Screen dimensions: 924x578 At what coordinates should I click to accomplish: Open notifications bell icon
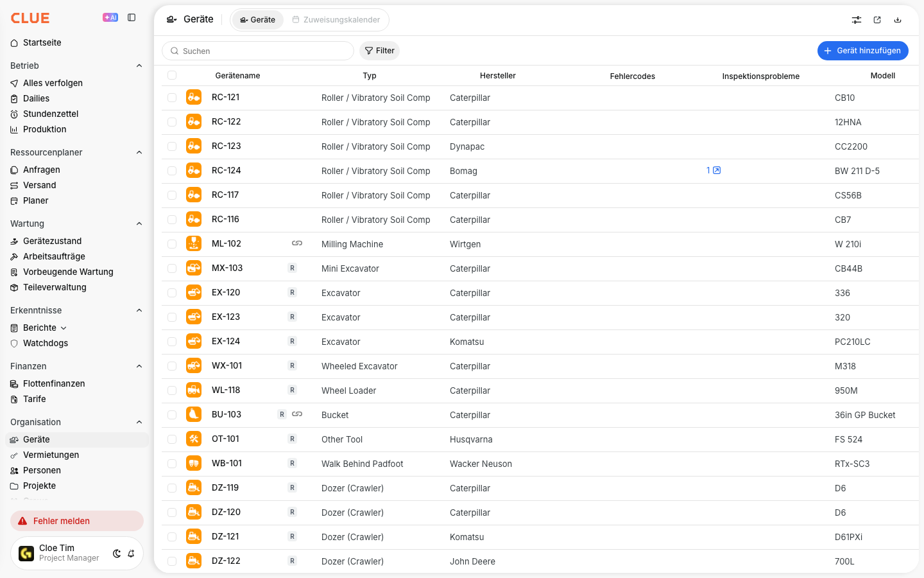[x=131, y=554]
